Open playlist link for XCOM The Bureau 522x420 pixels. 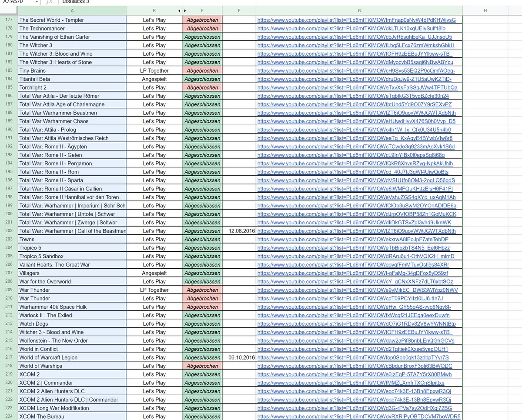pyautogui.click(x=359, y=416)
